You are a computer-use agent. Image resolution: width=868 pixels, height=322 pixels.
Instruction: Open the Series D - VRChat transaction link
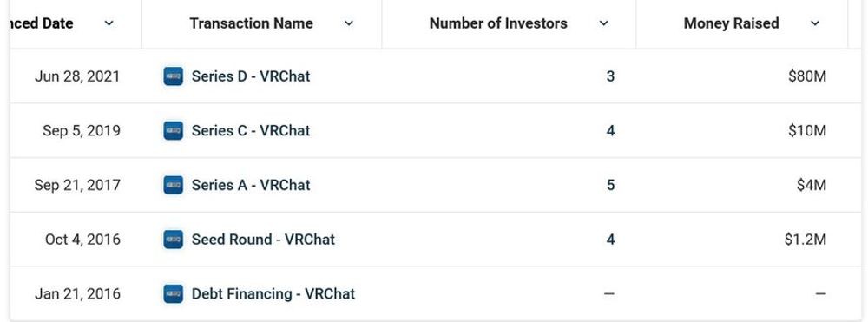click(251, 76)
